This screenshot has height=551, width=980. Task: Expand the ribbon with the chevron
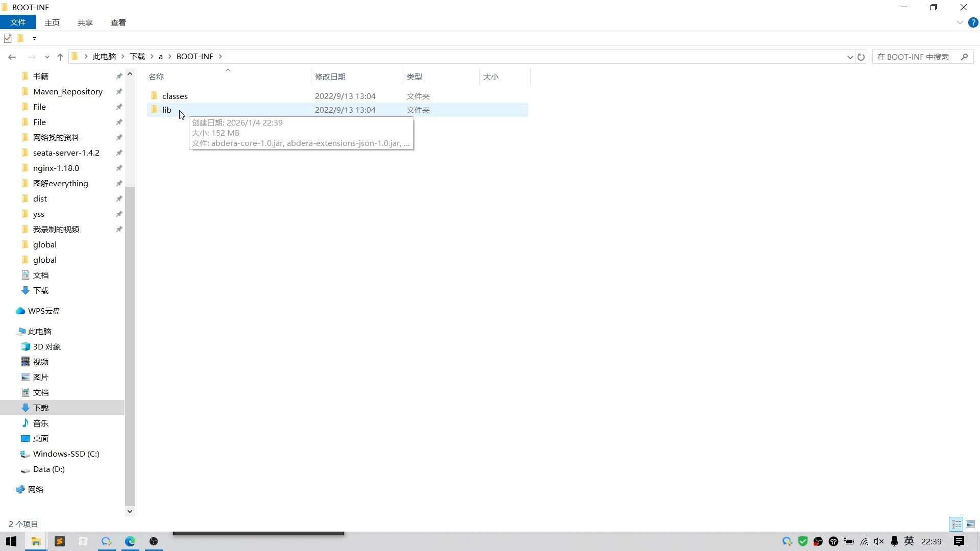960,22
